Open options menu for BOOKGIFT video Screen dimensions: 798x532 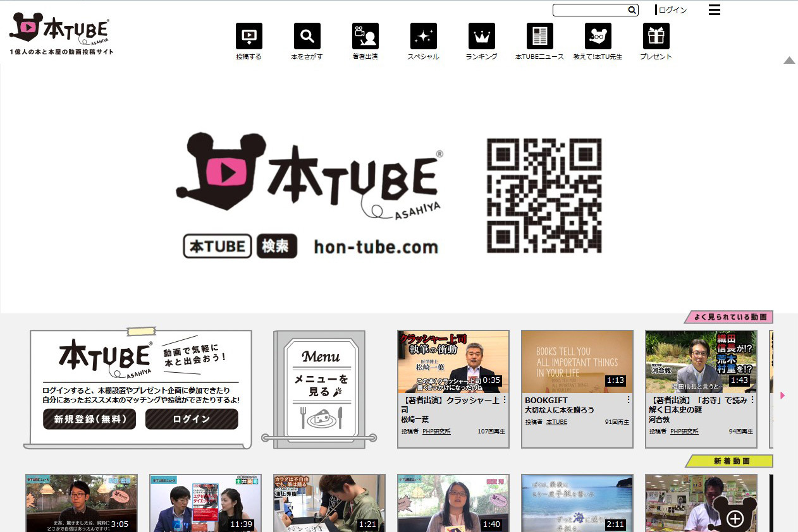pyautogui.click(x=629, y=400)
